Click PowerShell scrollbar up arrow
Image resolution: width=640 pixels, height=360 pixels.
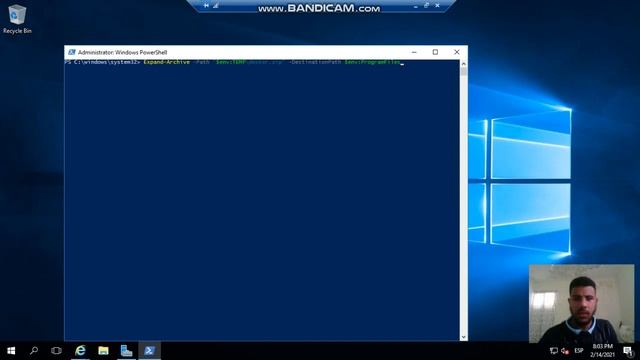[x=464, y=64]
